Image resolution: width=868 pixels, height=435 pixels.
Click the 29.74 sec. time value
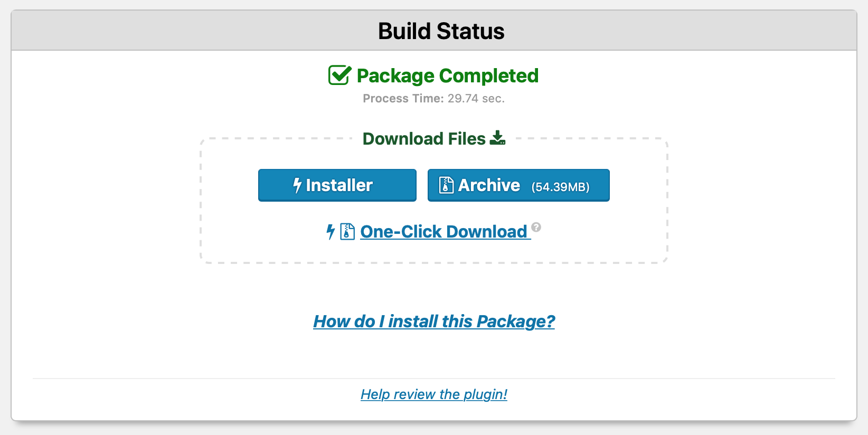tap(476, 99)
